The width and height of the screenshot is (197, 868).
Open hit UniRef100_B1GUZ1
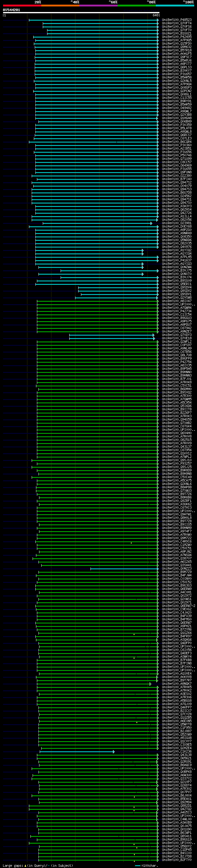177,33
